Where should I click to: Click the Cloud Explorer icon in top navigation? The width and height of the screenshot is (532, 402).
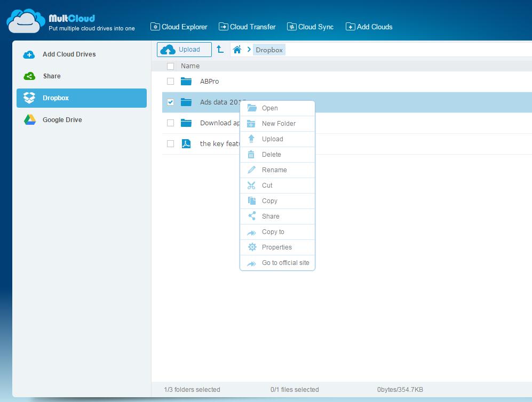pyautogui.click(x=155, y=27)
